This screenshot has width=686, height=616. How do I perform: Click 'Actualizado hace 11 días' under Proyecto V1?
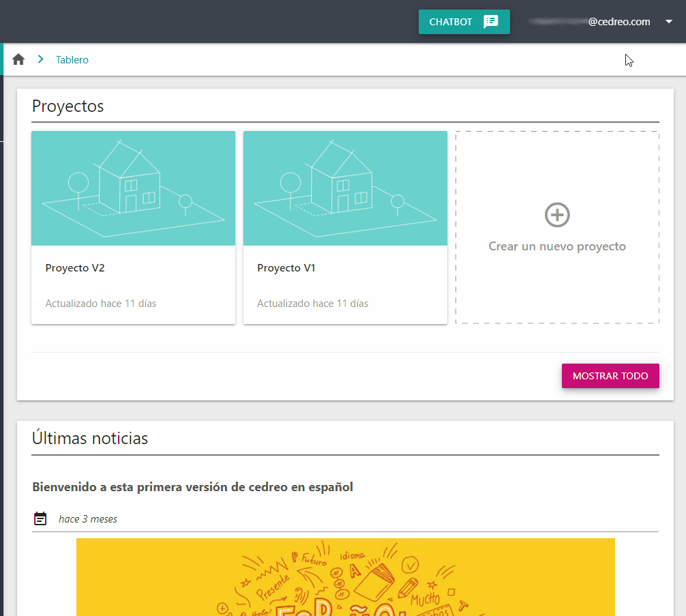click(312, 304)
